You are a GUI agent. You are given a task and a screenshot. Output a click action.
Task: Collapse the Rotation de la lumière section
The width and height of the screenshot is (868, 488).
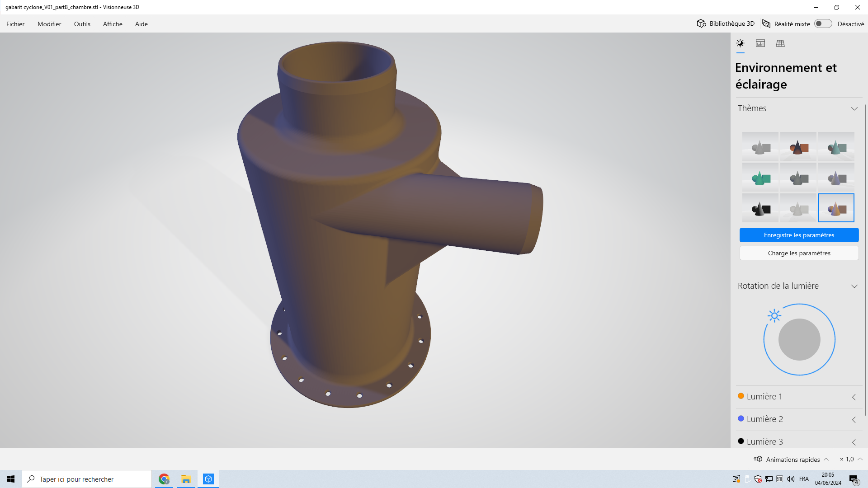pyautogui.click(x=854, y=286)
